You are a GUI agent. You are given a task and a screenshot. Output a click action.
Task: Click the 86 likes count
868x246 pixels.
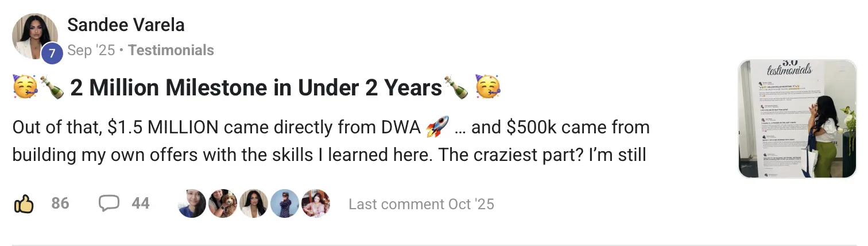[x=60, y=203]
